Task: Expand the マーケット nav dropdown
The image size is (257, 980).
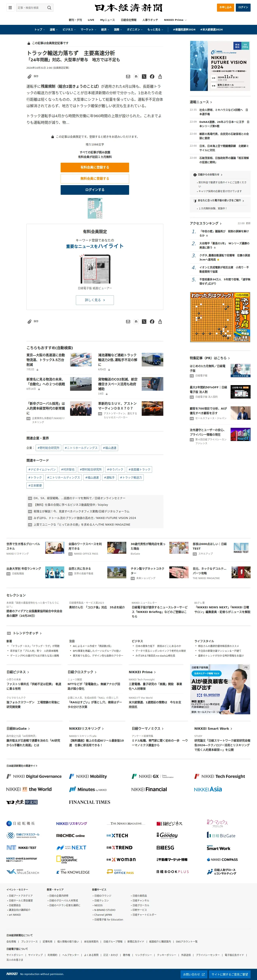Action: (88, 29)
